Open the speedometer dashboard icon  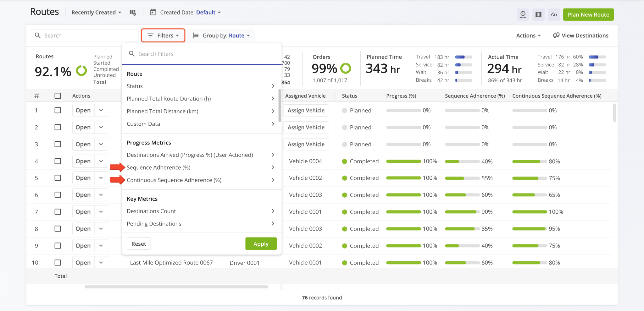point(554,14)
